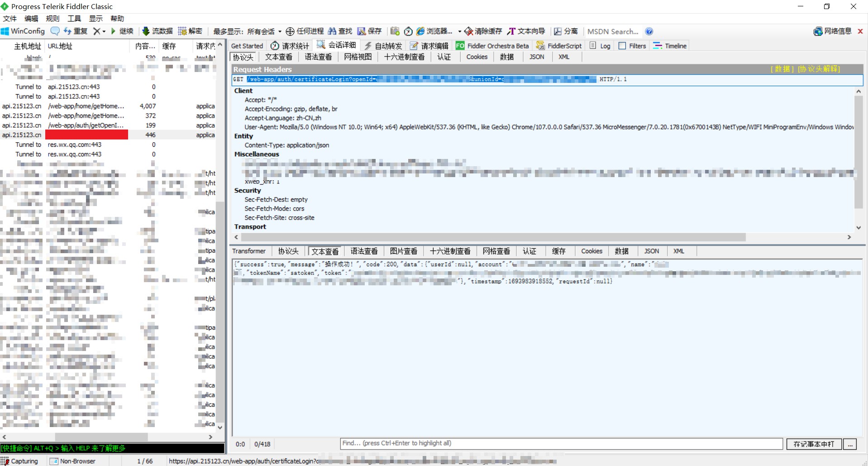Select response 图片查看 ImageView tab
Screen dimensions: 868x466
(x=404, y=251)
